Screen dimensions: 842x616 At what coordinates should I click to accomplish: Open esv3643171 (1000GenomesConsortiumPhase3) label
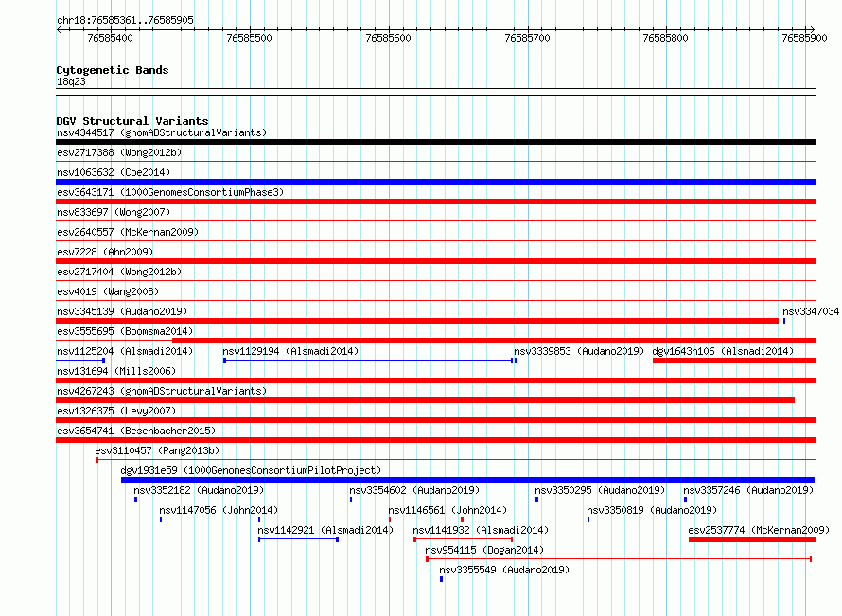170,192
